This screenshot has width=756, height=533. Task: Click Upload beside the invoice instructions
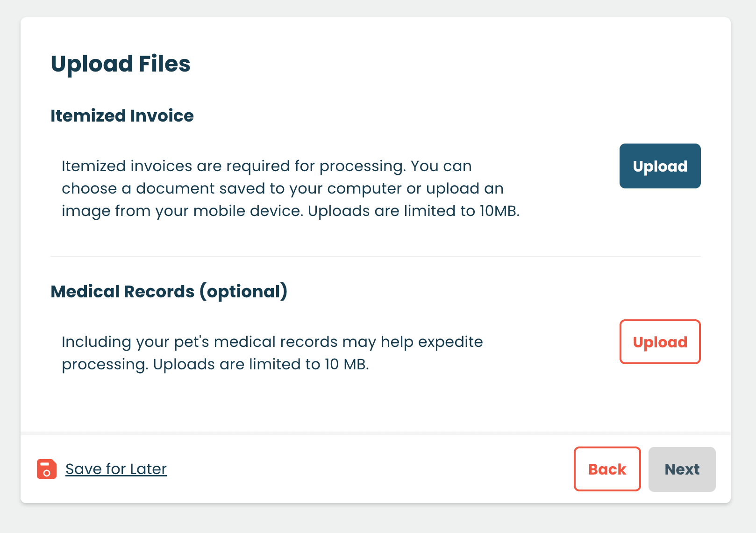660,166
